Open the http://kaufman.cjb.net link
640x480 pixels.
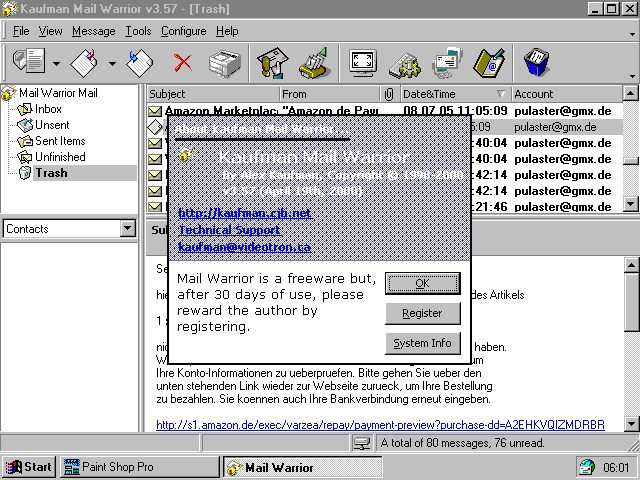pos(245,213)
